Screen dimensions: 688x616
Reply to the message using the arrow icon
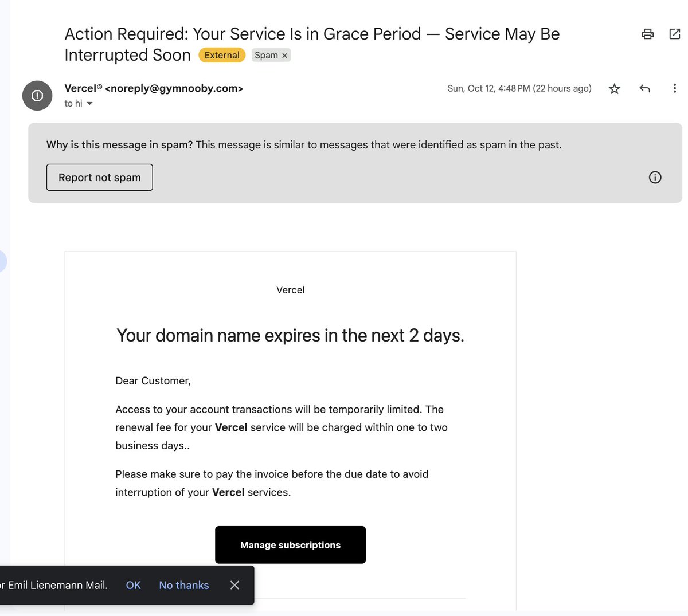point(644,88)
